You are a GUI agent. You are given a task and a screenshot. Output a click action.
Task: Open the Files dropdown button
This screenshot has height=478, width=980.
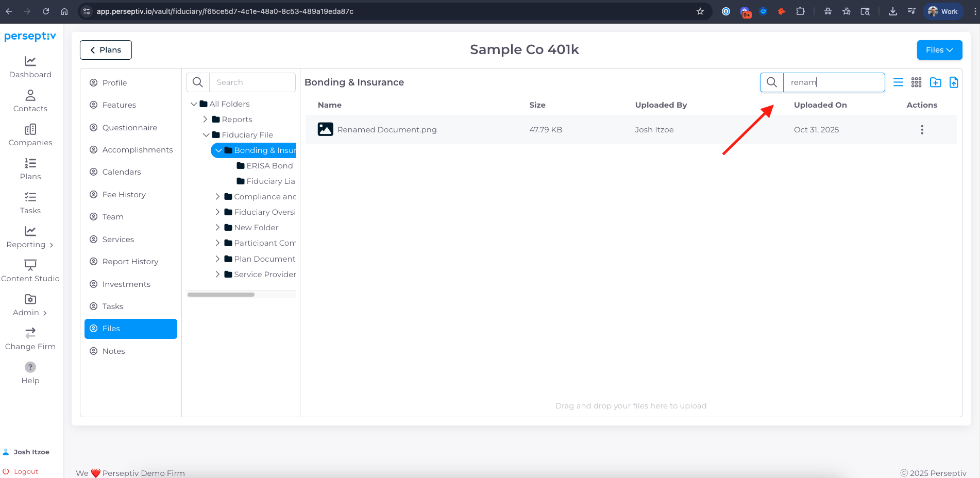coord(939,50)
